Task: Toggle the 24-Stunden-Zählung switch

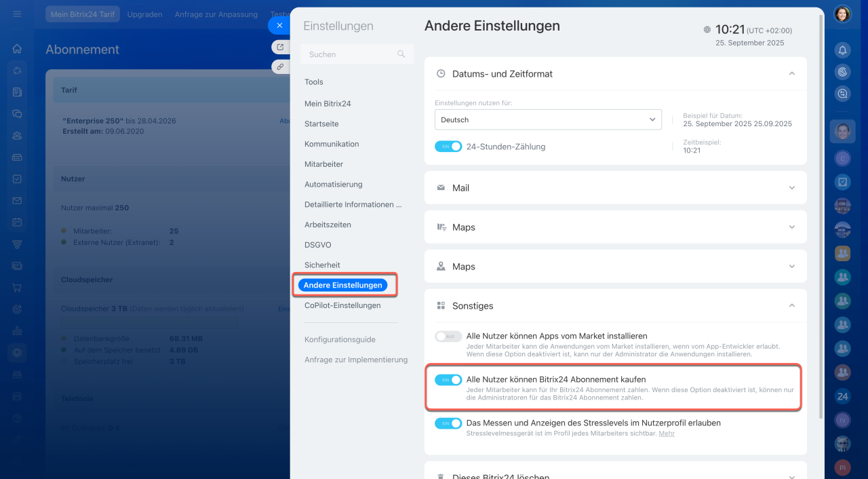Action: click(448, 147)
